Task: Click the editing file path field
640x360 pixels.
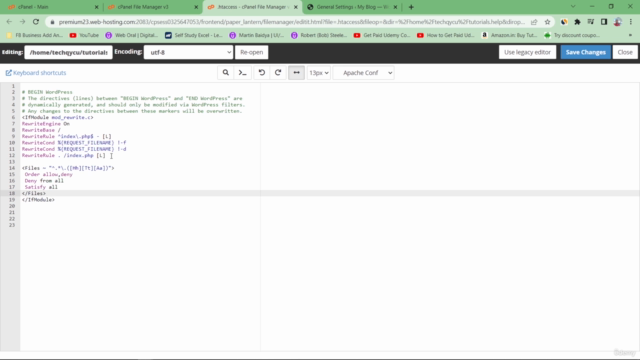Action: pyautogui.click(x=68, y=52)
